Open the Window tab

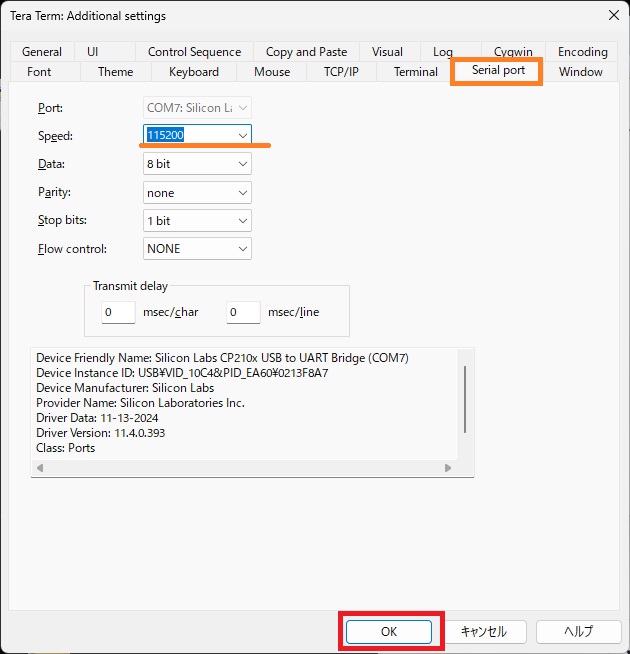[x=580, y=72]
